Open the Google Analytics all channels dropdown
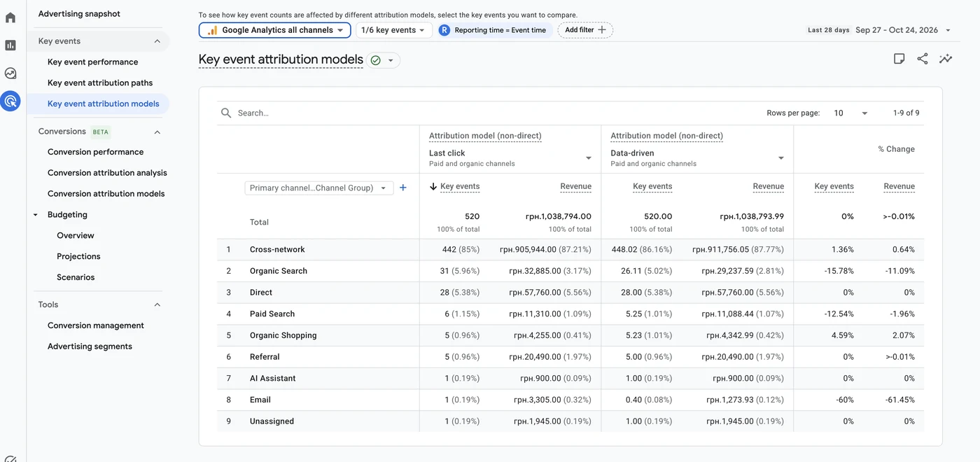This screenshot has width=980, height=462. [x=275, y=30]
